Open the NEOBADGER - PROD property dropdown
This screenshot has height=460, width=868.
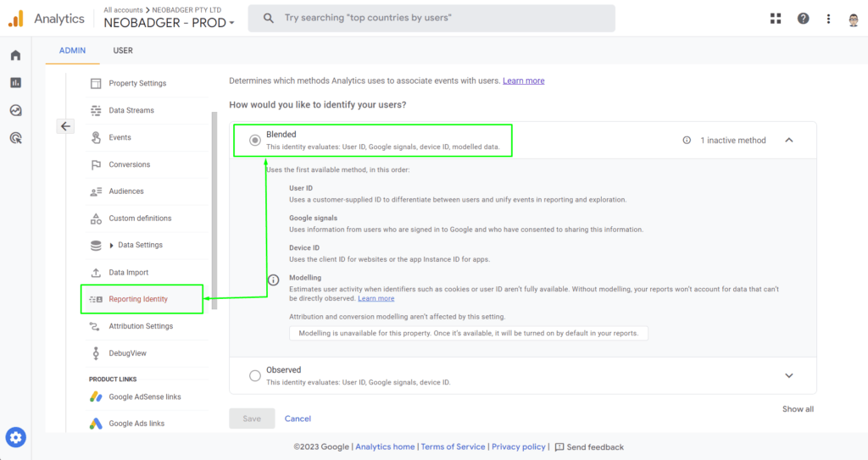pyautogui.click(x=169, y=23)
